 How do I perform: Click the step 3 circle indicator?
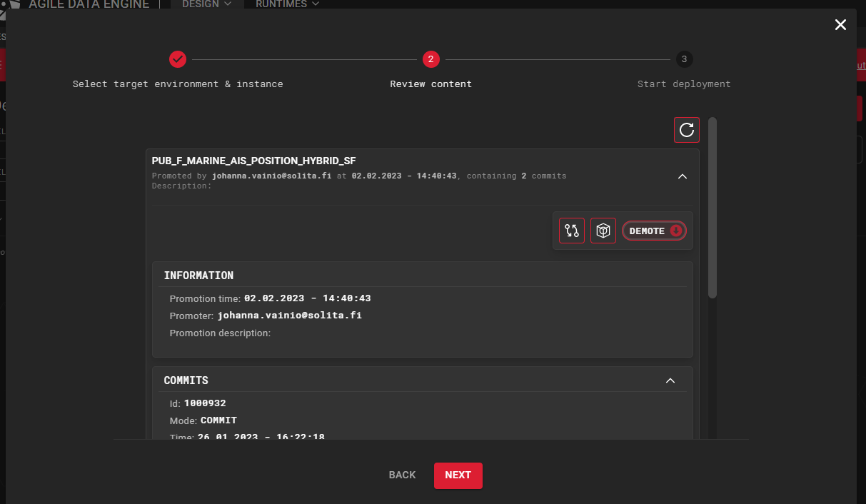tap(684, 59)
